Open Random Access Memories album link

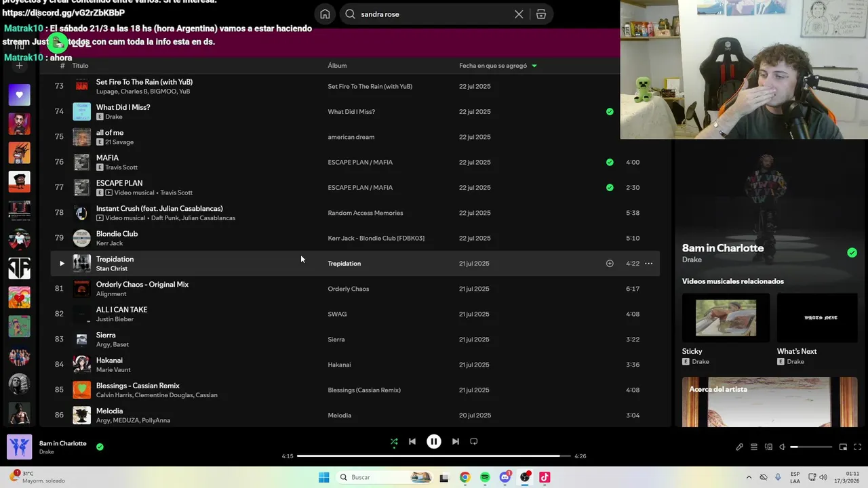pyautogui.click(x=365, y=213)
